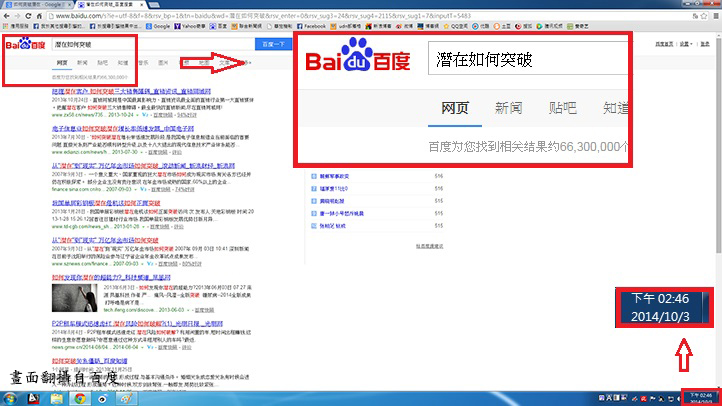The height and width of the screenshot is (406, 722).
Task: Open the Facebook bookmark in bookmarks bar
Action: pos(311,26)
